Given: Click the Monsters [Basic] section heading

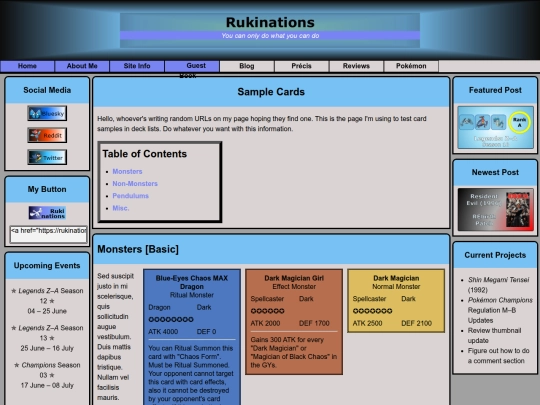Looking at the screenshot, I should [138, 249].
